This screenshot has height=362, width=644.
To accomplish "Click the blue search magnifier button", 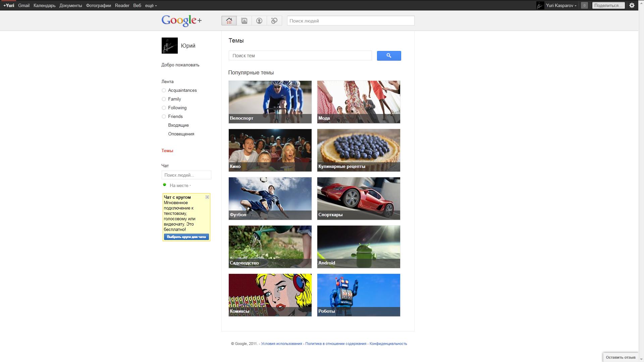I will click(389, 56).
